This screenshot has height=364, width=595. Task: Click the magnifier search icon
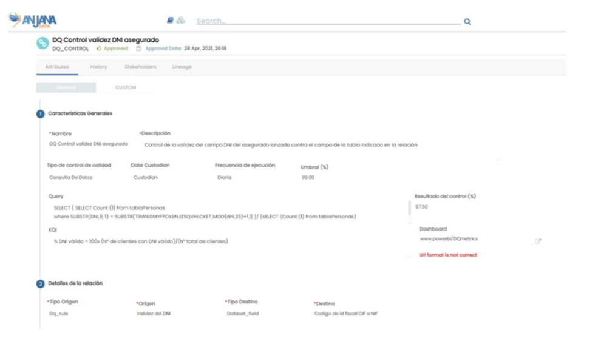pyautogui.click(x=467, y=22)
